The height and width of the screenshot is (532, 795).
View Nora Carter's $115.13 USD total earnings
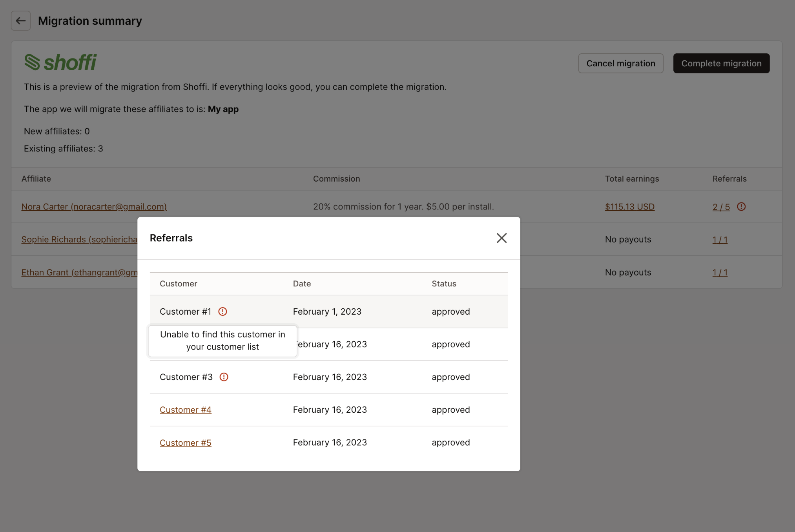[629, 206]
